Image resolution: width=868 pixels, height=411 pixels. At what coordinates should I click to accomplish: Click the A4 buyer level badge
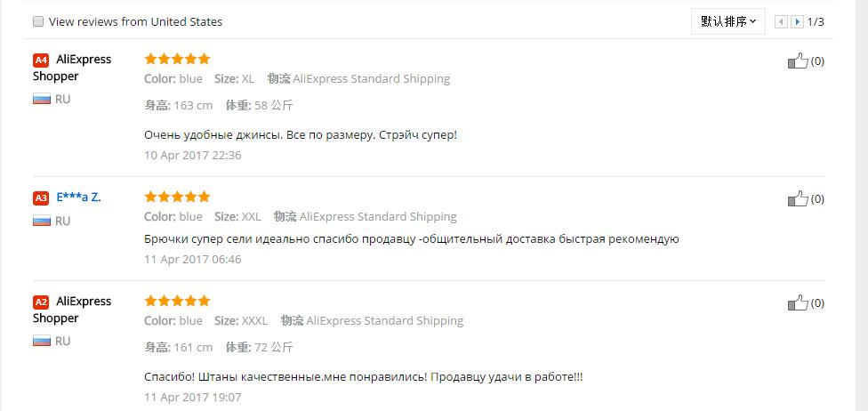pyautogui.click(x=41, y=60)
